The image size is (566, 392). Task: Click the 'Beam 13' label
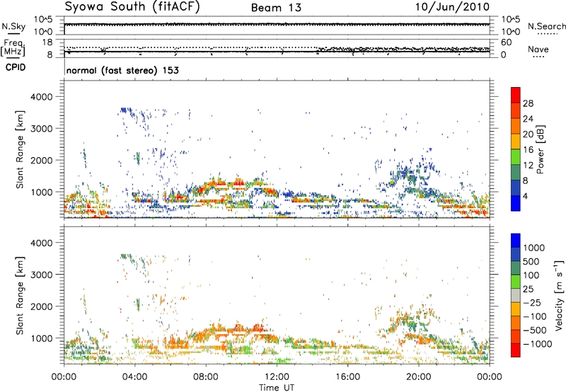276,8
